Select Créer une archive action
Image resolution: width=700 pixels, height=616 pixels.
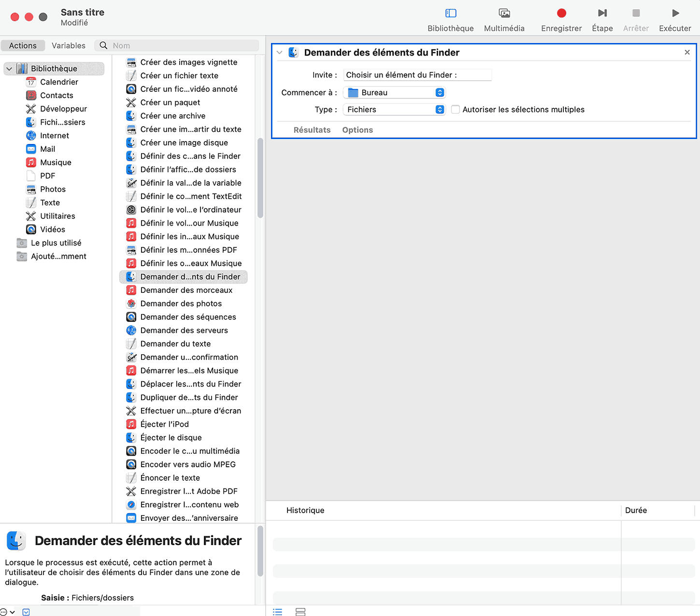172,116
